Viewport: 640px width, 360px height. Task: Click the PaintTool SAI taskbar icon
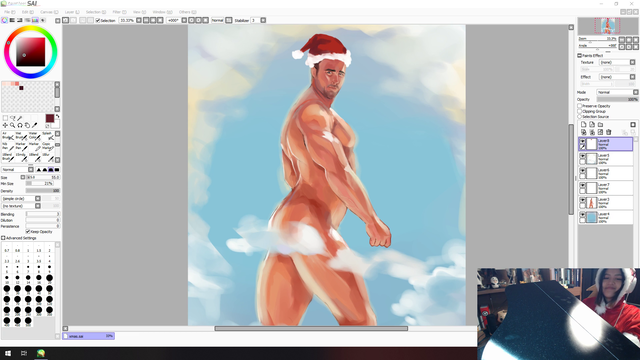coord(40,353)
